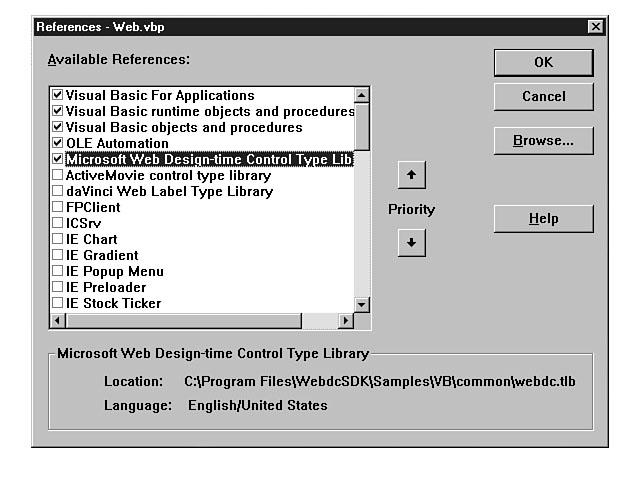640x480 pixels.
Task: Open the Browse... file dialog
Action: (x=543, y=141)
